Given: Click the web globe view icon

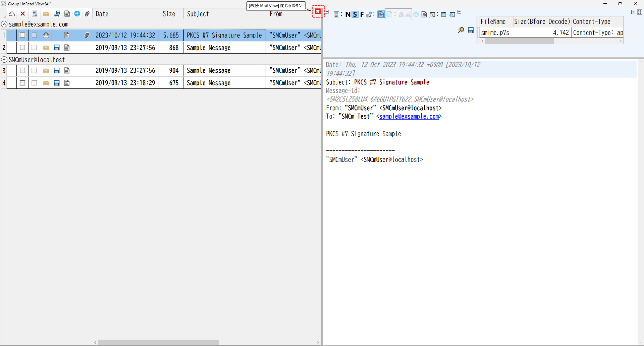Looking at the screenshot, I should point(416,14).
